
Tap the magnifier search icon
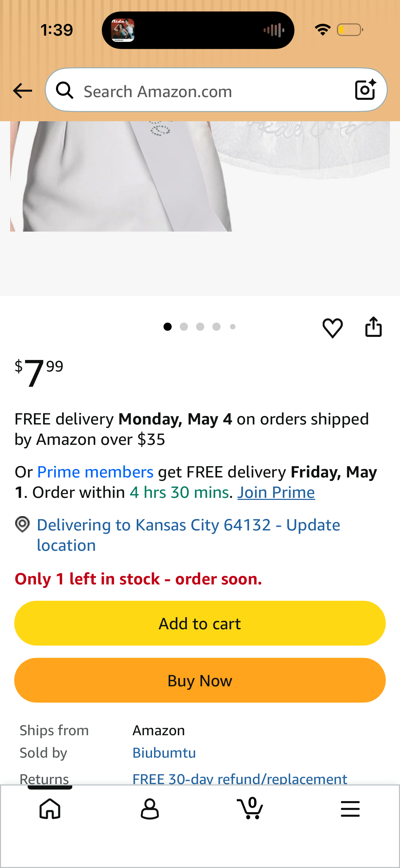pos(64,90)
